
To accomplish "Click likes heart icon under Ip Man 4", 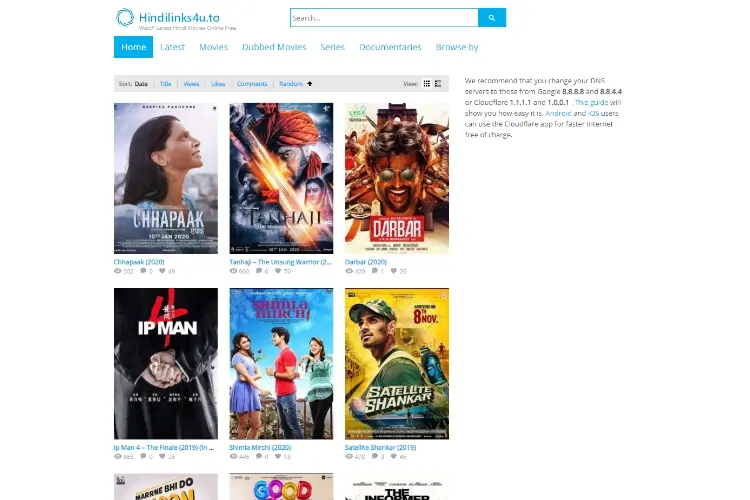I will (162, 456).
